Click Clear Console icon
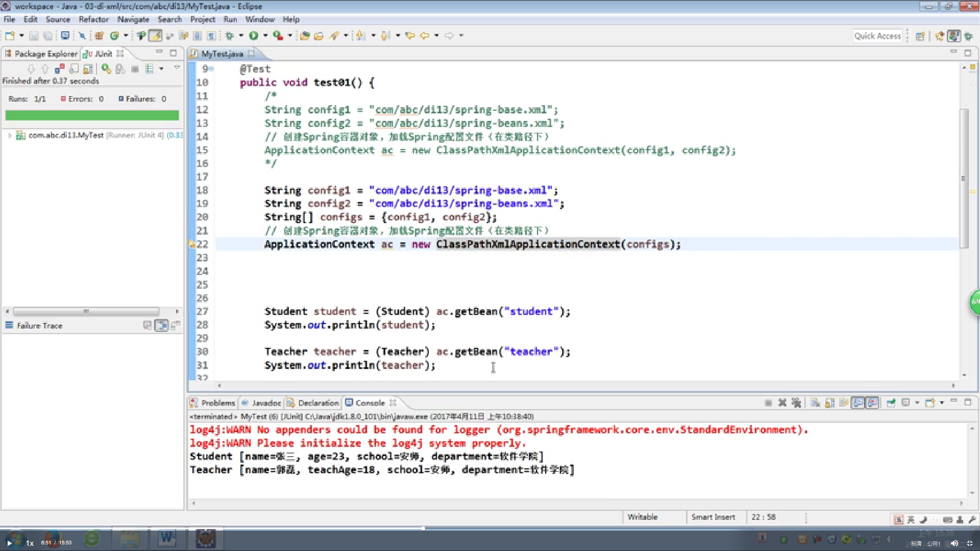The height and width of the screenshot is (551, 980). point(816,403)
